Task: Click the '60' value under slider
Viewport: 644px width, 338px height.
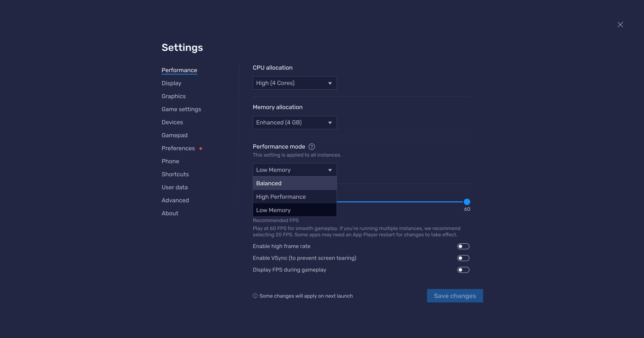Action: pyautogui.click(x=467, y=209)
